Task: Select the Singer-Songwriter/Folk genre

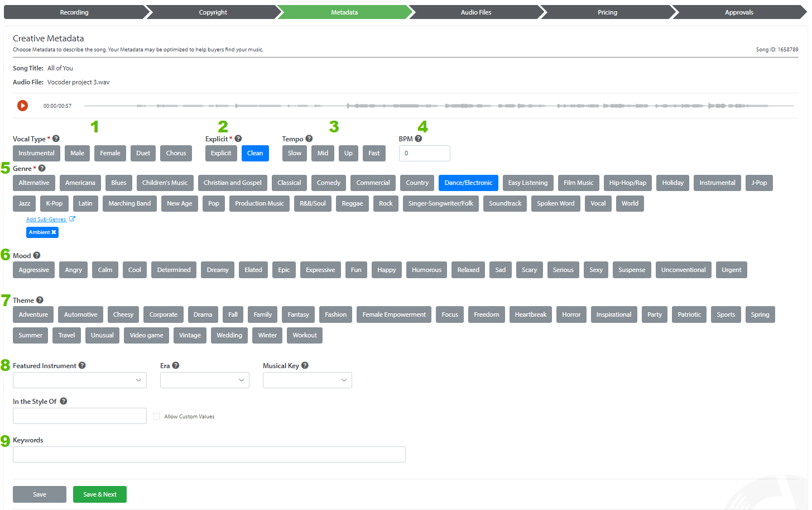Action: 441,203
